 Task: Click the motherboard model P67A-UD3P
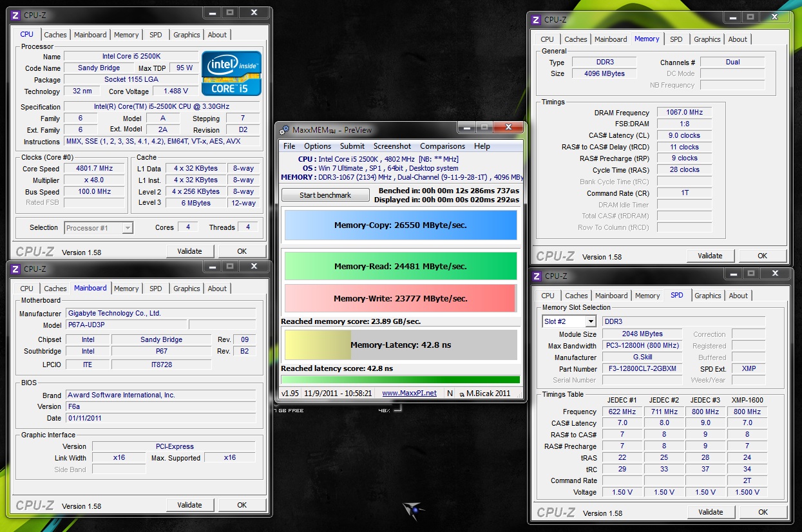[x=126, y=325]
